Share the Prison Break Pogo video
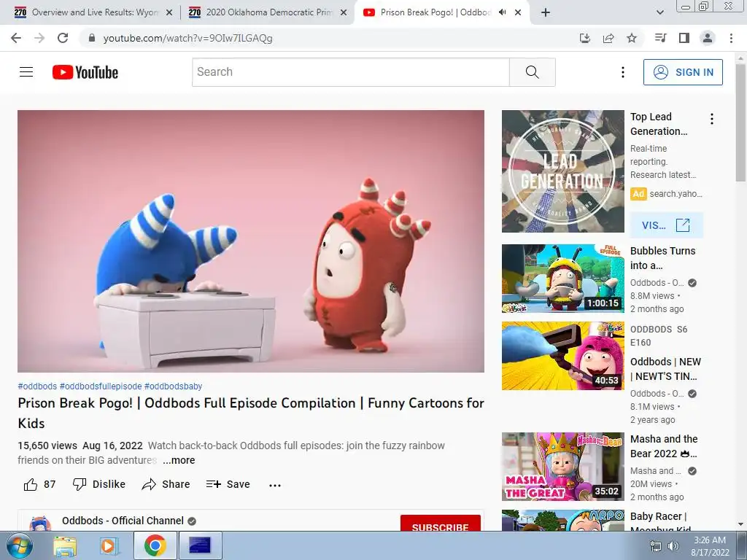 click(x=166, y=484)
